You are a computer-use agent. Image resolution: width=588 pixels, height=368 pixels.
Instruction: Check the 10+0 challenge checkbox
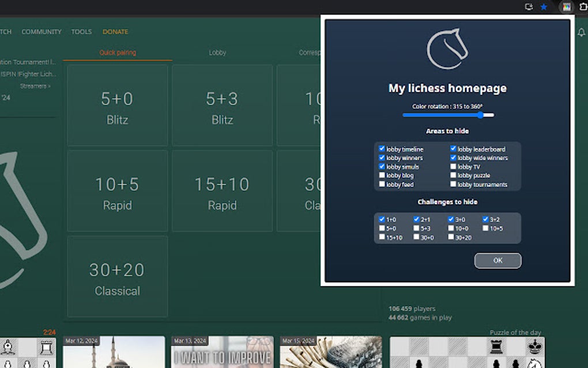[x=451, y=228]
